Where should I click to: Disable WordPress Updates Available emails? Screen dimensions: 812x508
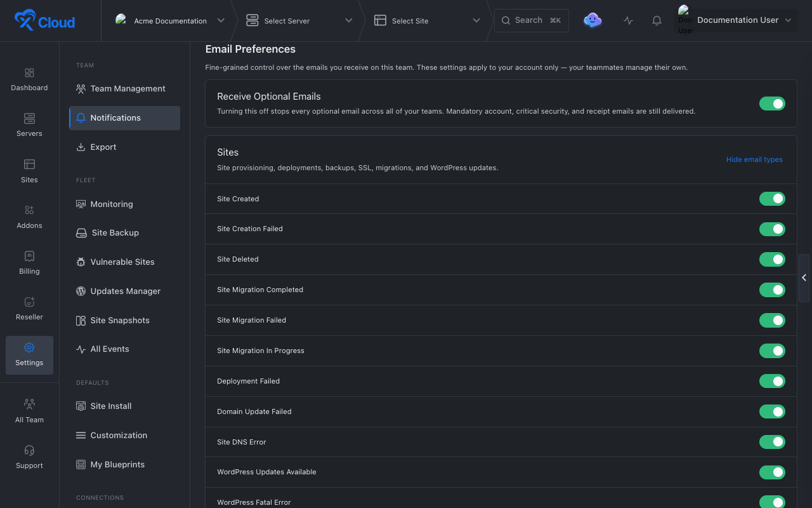point(772,472)
